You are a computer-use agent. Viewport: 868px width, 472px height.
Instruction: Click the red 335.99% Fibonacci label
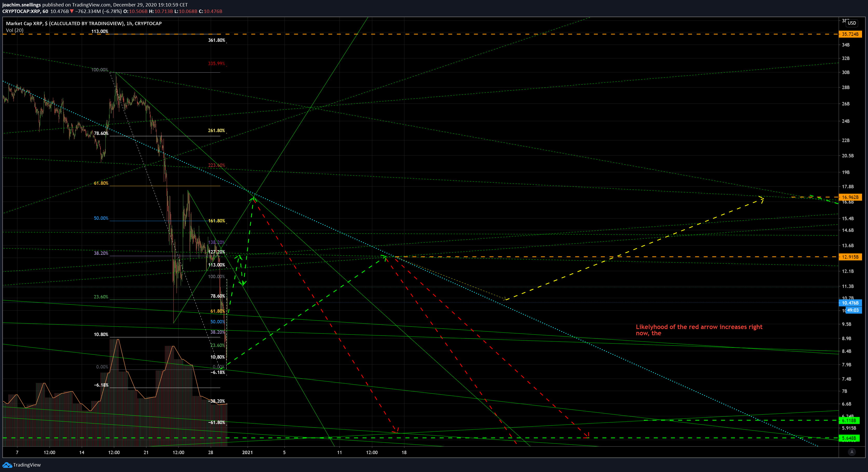pyautogui.click(x=216, y=63)
